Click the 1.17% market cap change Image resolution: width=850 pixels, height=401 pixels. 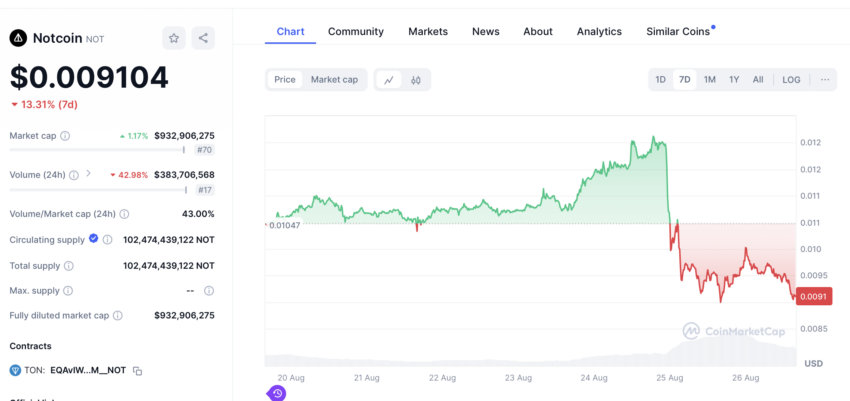[134, 136]
